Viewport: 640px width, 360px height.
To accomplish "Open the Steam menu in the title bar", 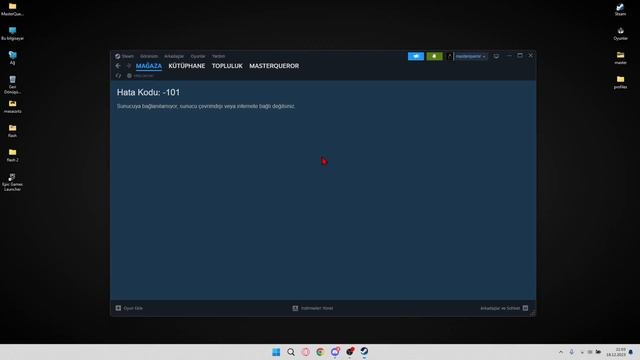I will (x=124, y=56).
